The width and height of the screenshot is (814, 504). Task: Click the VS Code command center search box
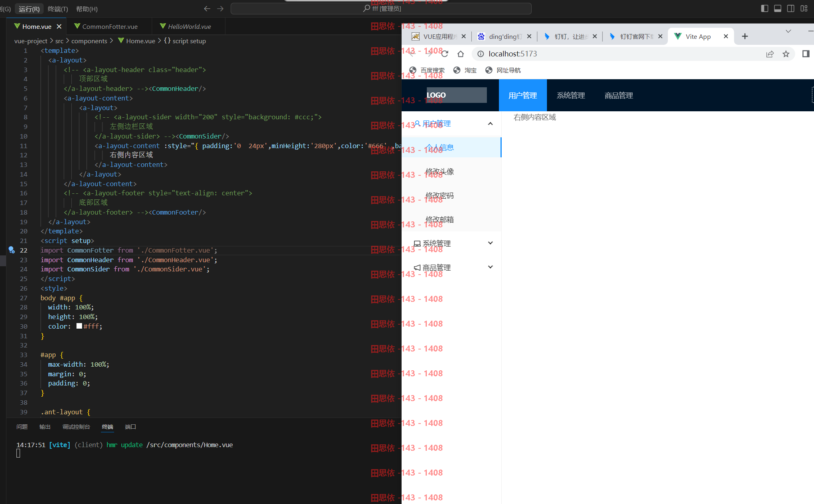click(x=381, y=8)
